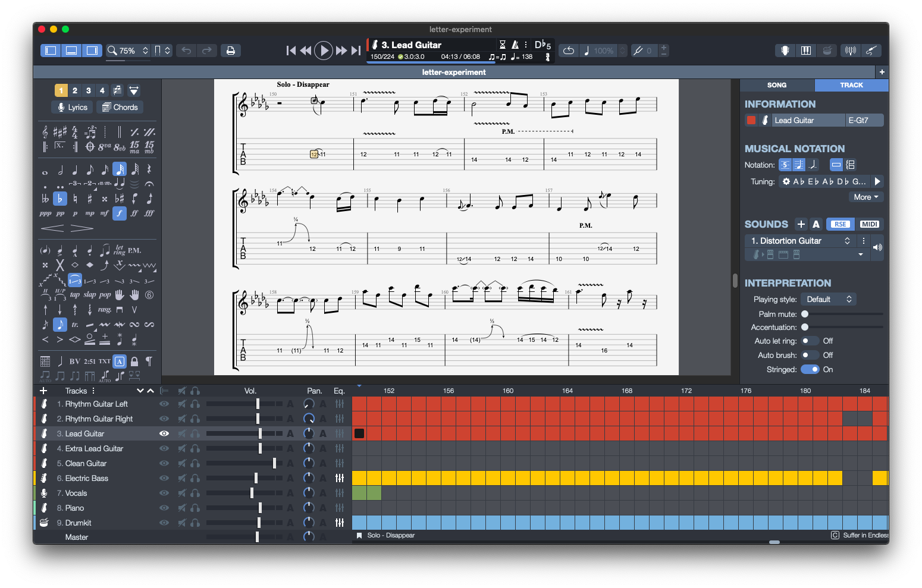Click the Lyrics button
Viewport: 922px width, 588px height.
(x=71, y=107)
